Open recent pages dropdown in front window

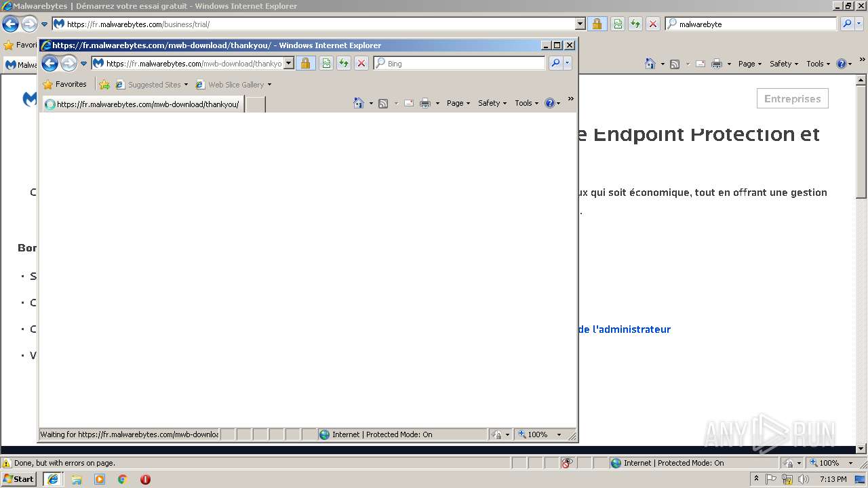coord(84,64)
